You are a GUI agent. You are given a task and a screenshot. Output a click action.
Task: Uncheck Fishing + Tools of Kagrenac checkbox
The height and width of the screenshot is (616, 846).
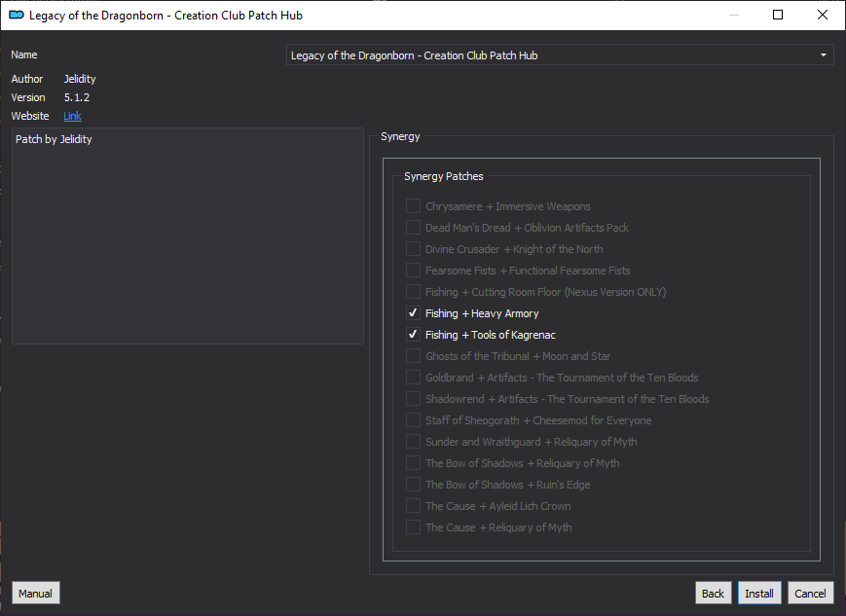(414, 335)
